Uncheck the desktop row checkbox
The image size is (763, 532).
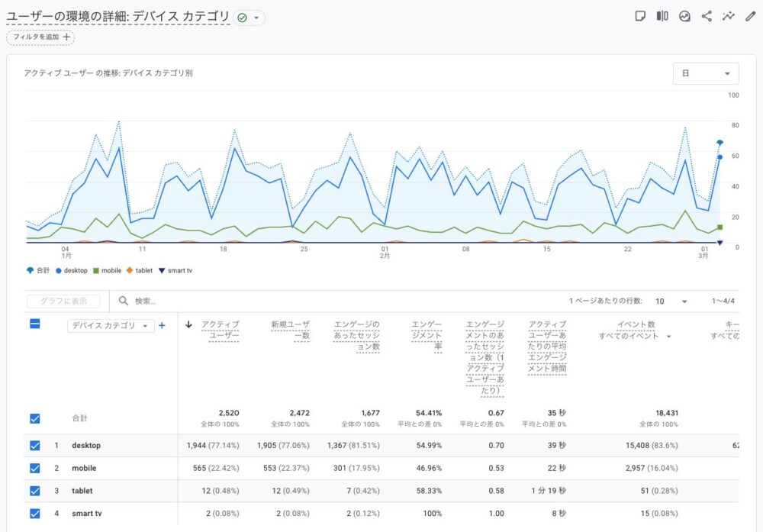[35, 446]
